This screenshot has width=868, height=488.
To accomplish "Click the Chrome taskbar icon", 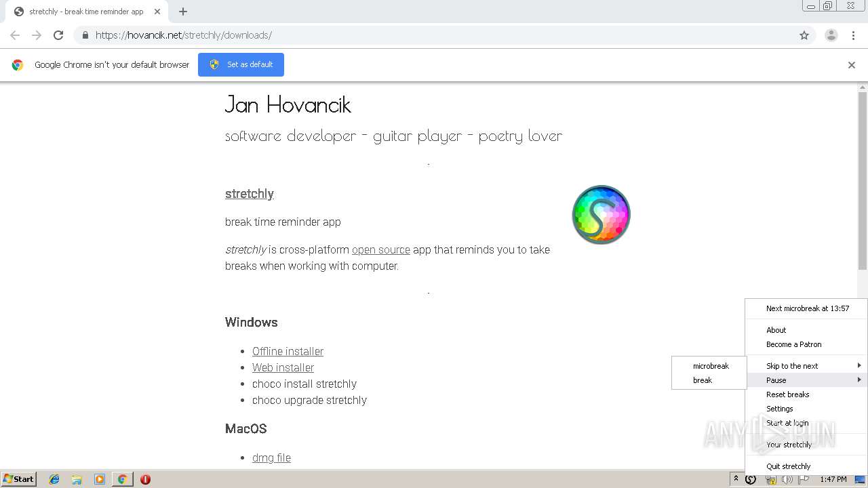I will [122, 479].
